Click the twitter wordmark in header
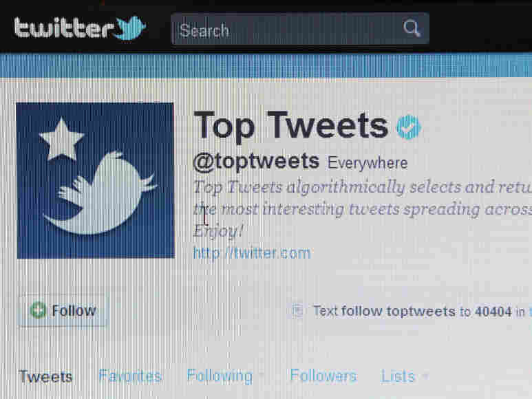The image size is (532, 399). coord(63,28)
